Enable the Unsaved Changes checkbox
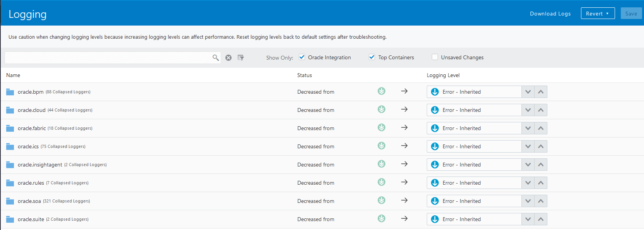This screenshot has width=644, height=230. (435, 57)
